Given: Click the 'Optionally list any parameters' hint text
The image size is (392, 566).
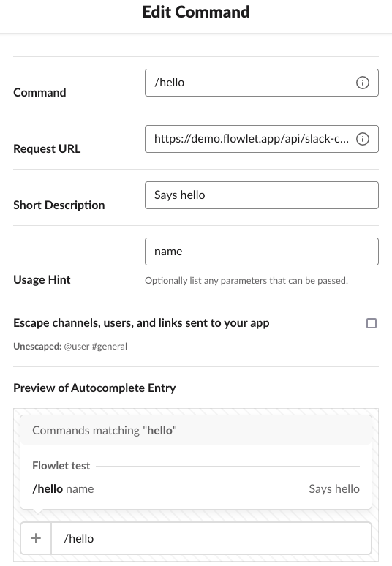Looking at the screenshot, I should coord(246,281).
